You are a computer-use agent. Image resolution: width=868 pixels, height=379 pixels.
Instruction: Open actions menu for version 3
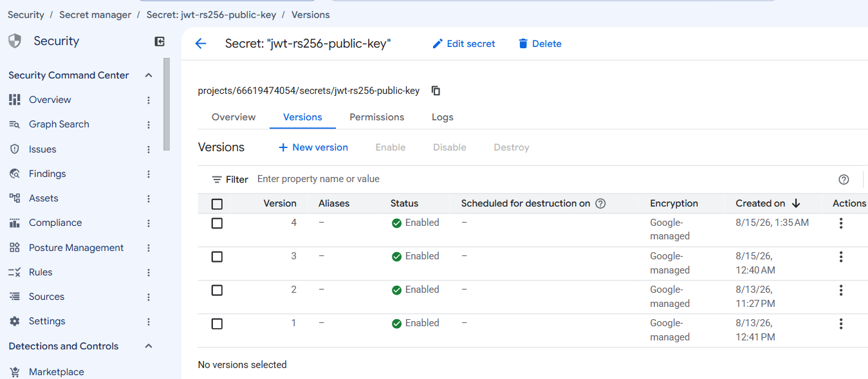pyautogui.click(x=840, y=257)
